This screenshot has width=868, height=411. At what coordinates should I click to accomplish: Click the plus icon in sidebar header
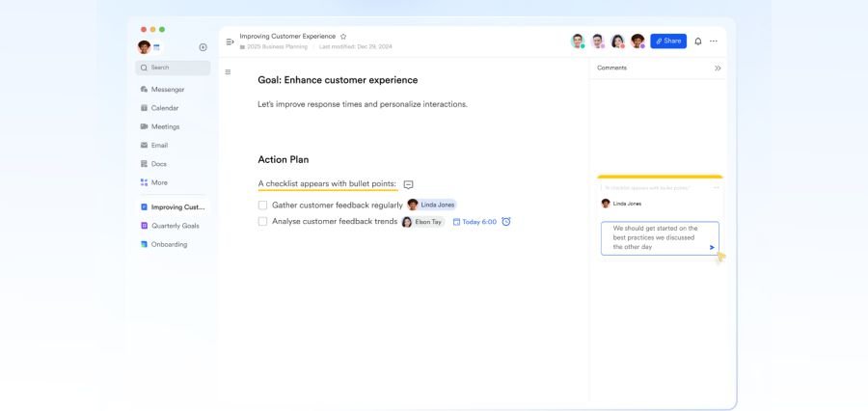coord(203,47)
